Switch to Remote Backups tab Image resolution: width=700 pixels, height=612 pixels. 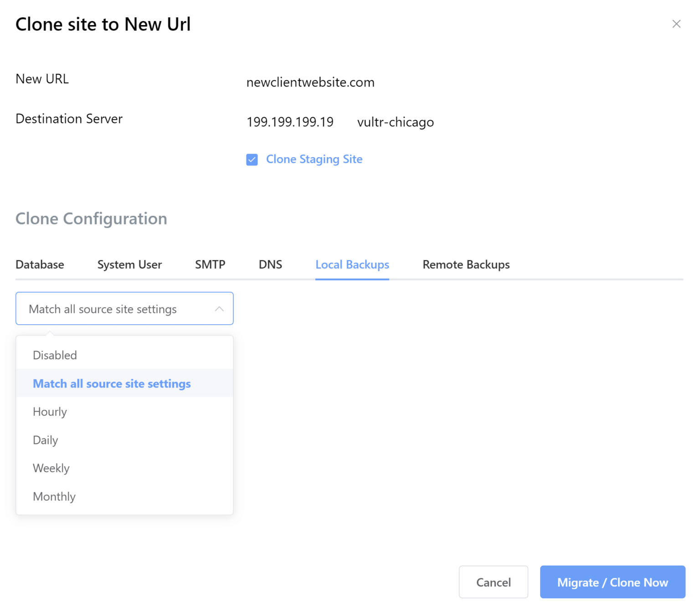(x=466, y=265)
